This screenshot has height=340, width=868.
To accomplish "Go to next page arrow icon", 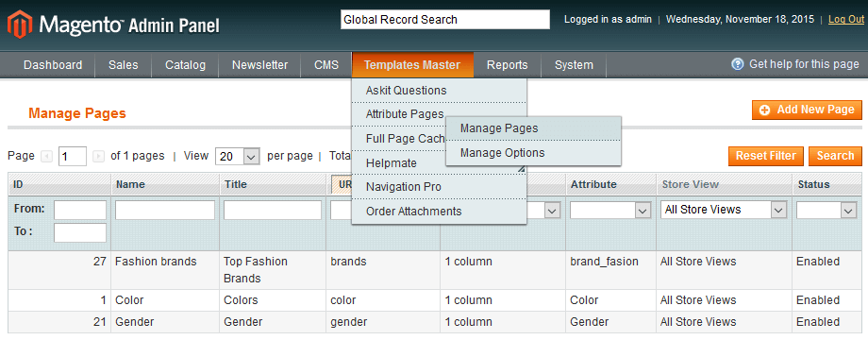I will tap(98, 157).
